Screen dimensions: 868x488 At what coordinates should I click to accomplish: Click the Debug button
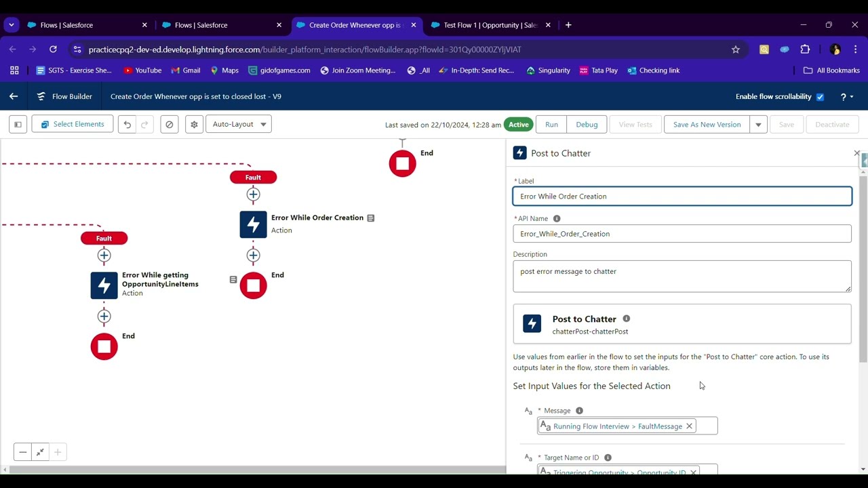587,125
